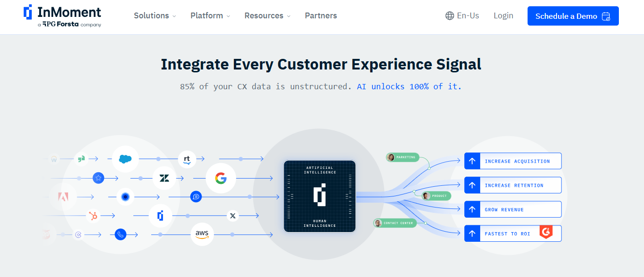Click the red G2 badge icon
644x277 pixels.
coord(546,232)
